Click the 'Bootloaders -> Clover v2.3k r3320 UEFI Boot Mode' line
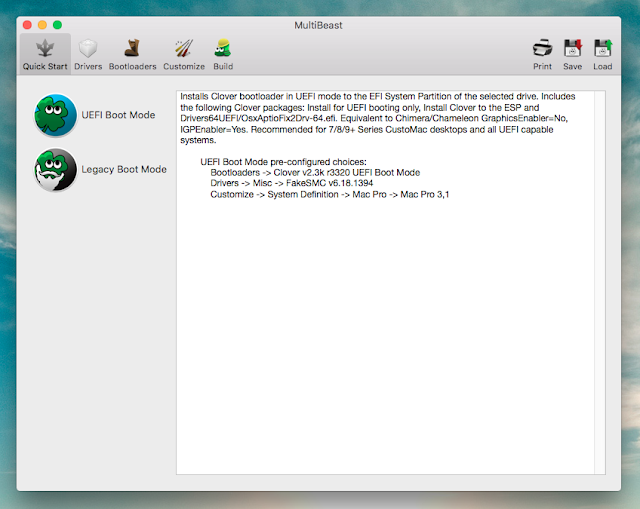Screen dimensions: 640x509 [315, 173]
